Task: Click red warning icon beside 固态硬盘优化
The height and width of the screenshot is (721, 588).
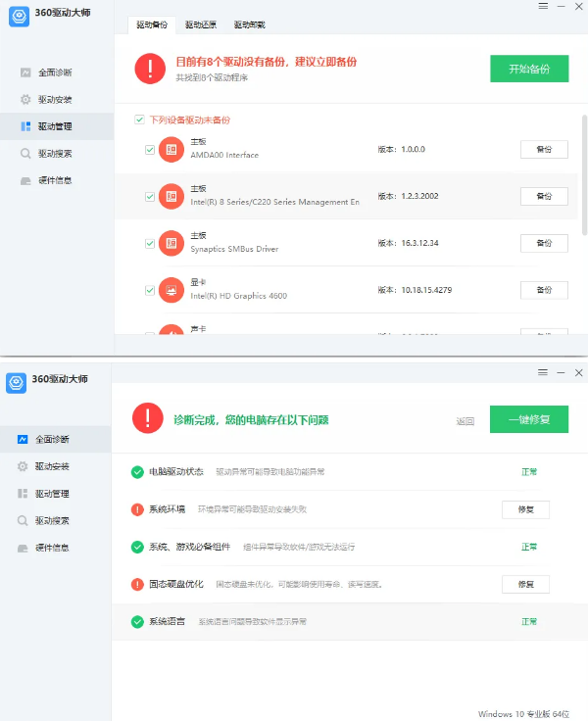Action: click(137, 585)
